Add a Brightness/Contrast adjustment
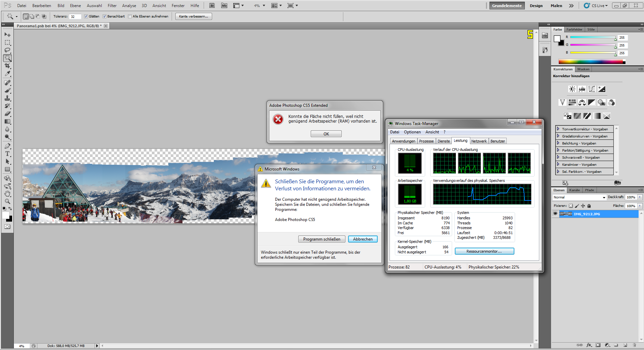 click(572, 89)
